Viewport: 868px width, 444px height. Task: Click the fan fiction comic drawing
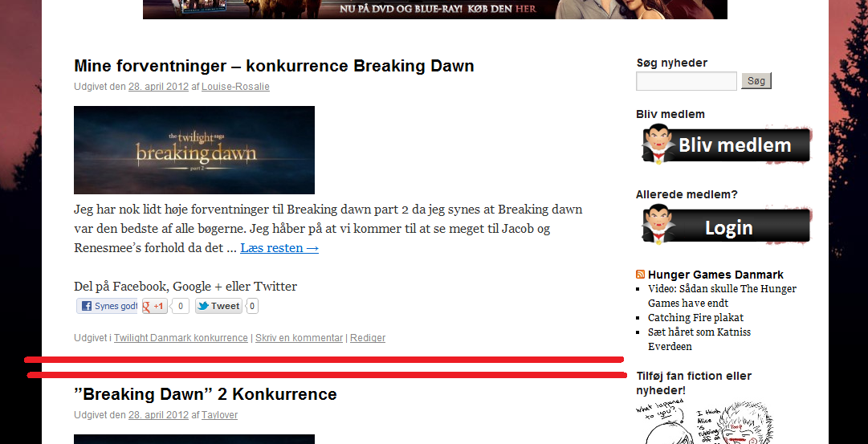point(703,422)
